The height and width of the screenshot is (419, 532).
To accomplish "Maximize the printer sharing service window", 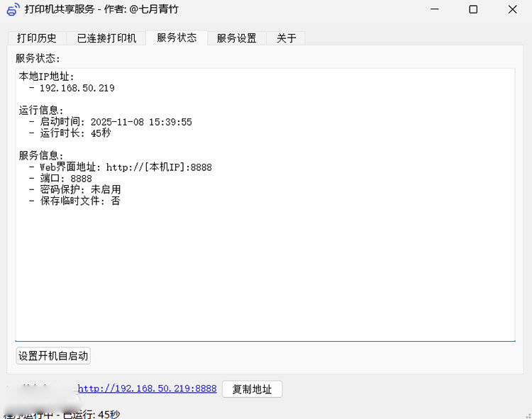I will [473, 9].
